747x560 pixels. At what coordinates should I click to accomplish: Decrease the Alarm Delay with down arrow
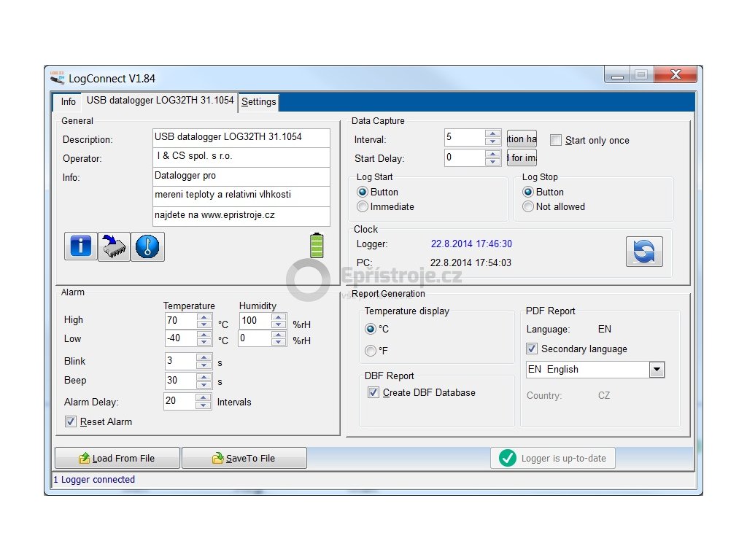coord(204,405)
